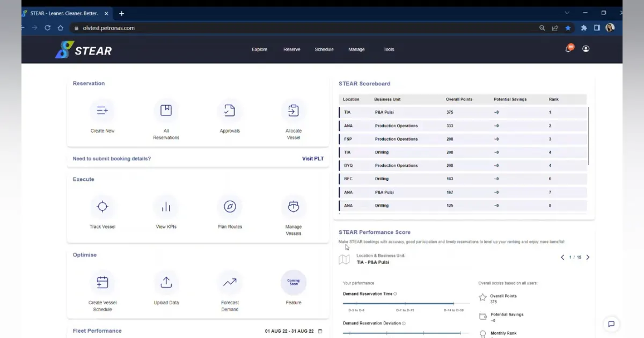644x338 pixels.
Task: Click the Demand Reservation Time info icon
Action: tap(396, 294)
